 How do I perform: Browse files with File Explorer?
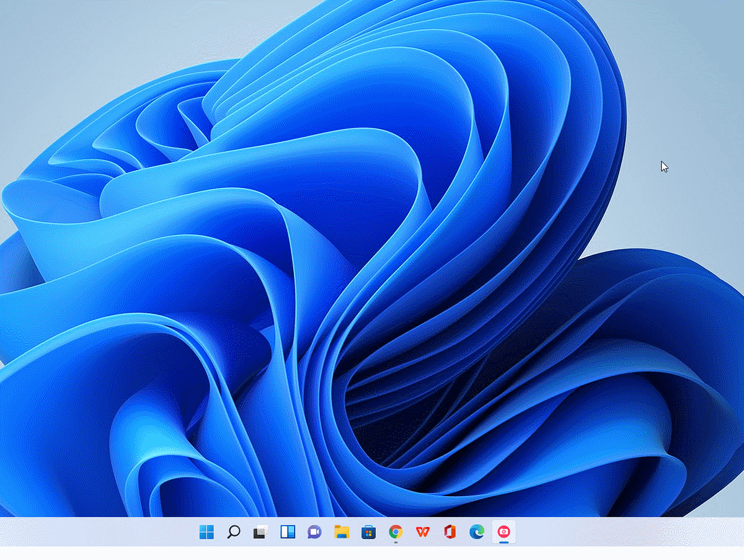pyautogui.click(x=342, y=531)
